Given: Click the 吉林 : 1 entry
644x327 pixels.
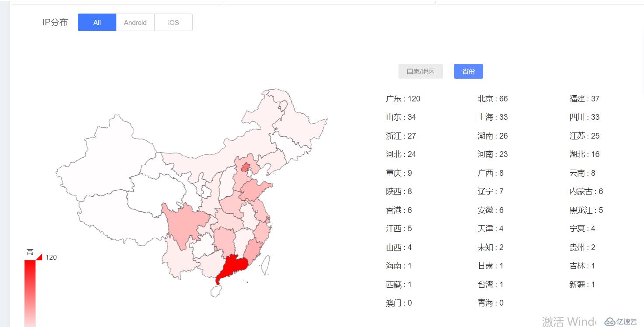Looking at the screenshot, I should click(x=582, y=266).
